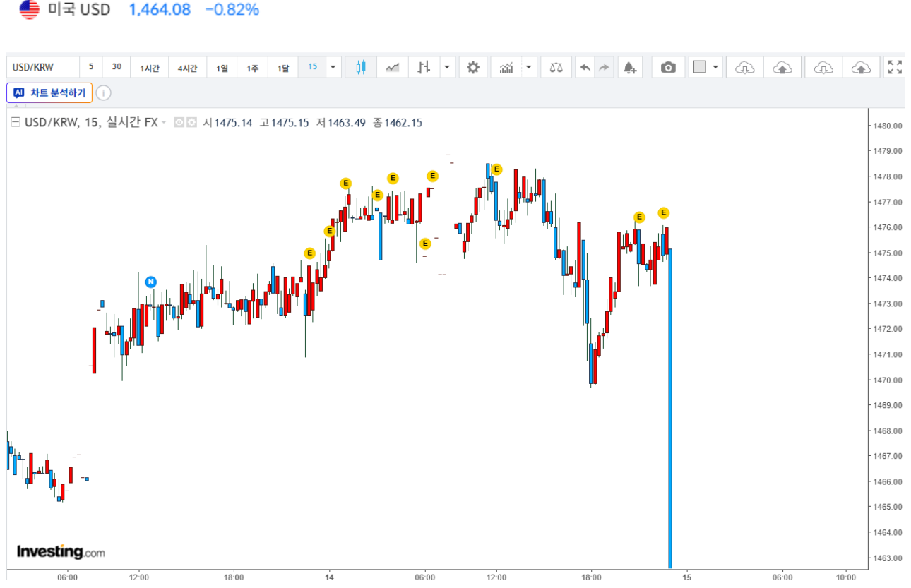Open the indicators dropdown arrow
911x588 pixels.
[x=529, y=68]
